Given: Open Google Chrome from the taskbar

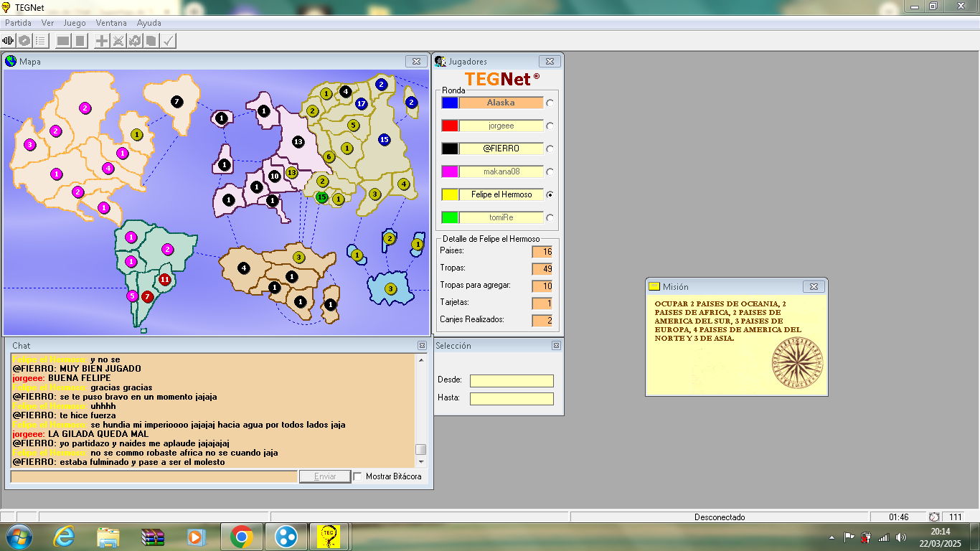Looking at the screenshot, I should [x=241, y=537].
